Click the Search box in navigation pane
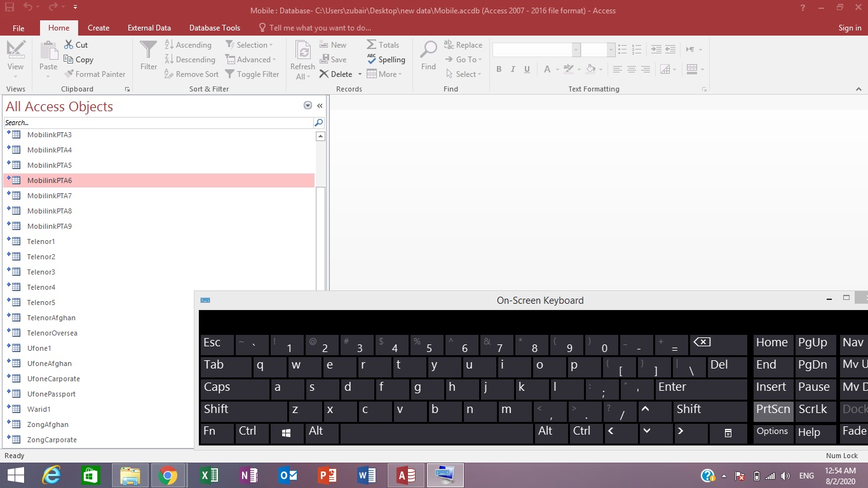Viewport: 868px width, 488px height. click(x=159, y=123)
